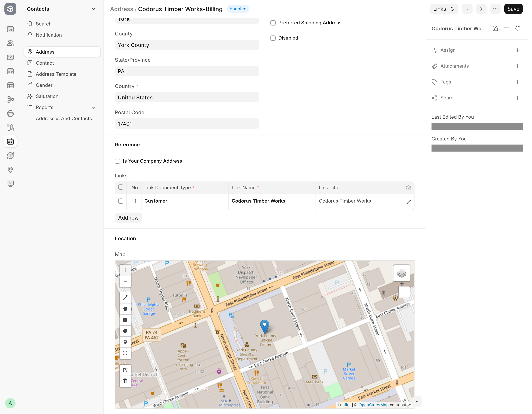Select the circle marker map tool
Screen dimensions: 532x414
click(125, 353)
